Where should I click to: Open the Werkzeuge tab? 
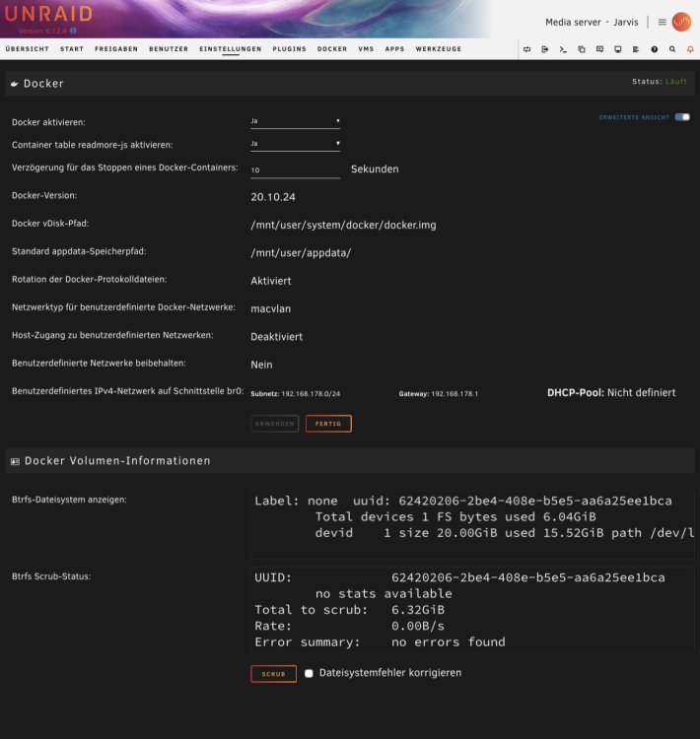coord(438,49)
